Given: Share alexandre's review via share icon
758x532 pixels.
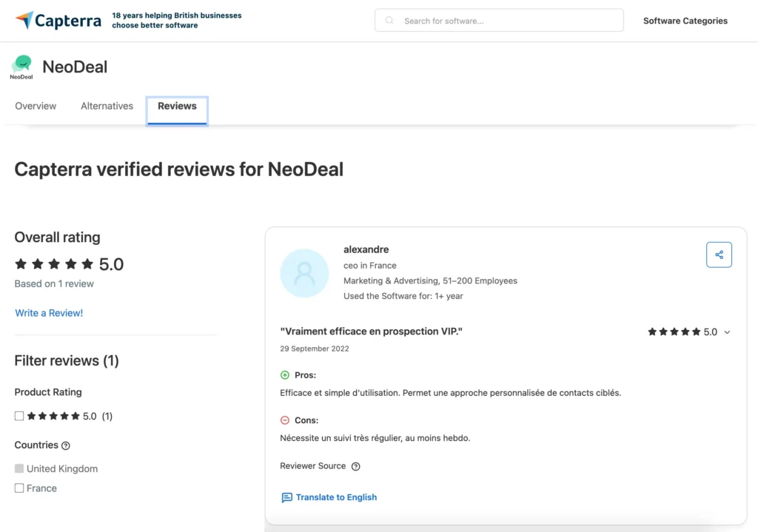Looking at the screenshot, I should [719, 255].
